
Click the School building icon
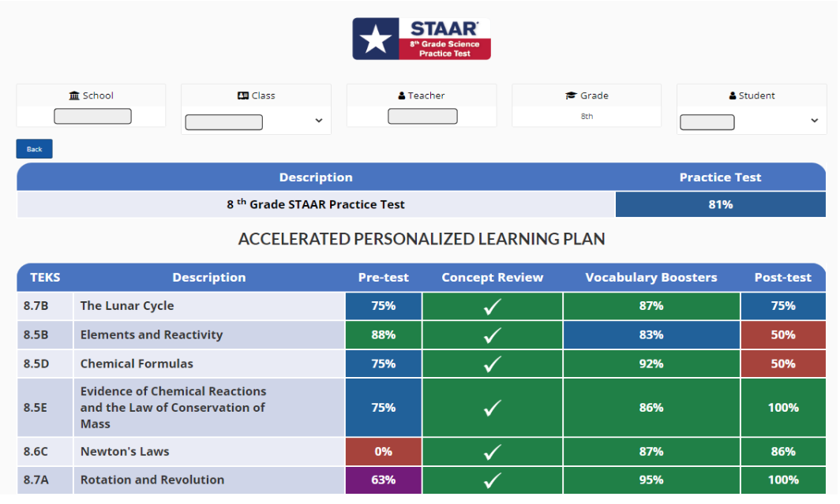75,95
